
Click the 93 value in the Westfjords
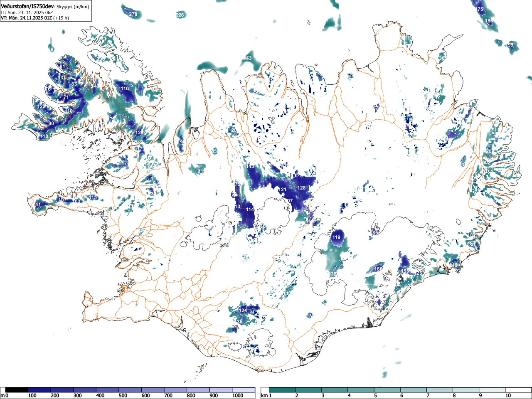[61, 78]
